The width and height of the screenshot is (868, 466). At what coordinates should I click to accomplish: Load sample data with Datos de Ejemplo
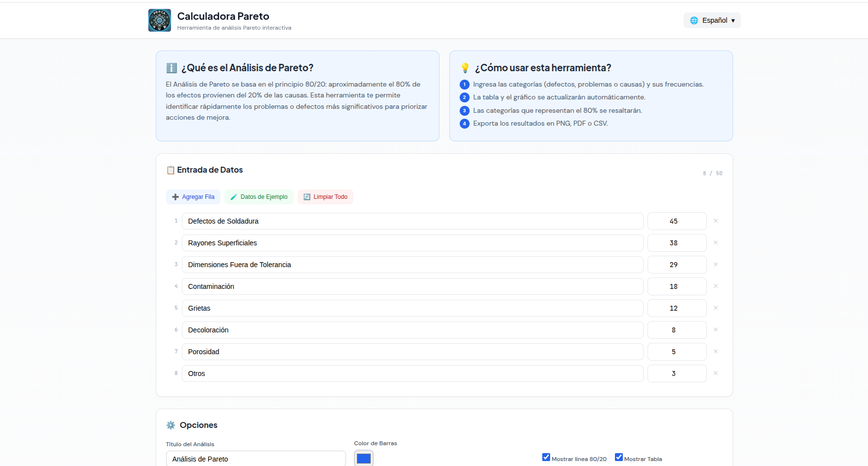pos(259,197)
